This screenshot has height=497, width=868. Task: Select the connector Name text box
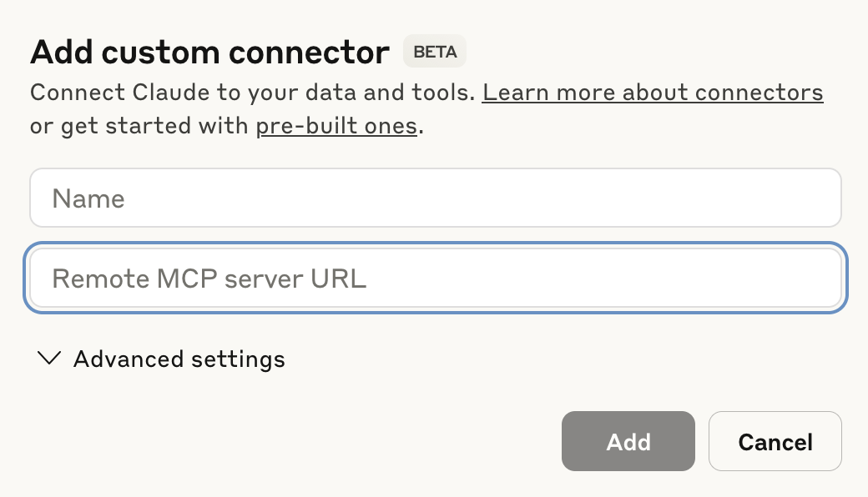click(435, 198)
